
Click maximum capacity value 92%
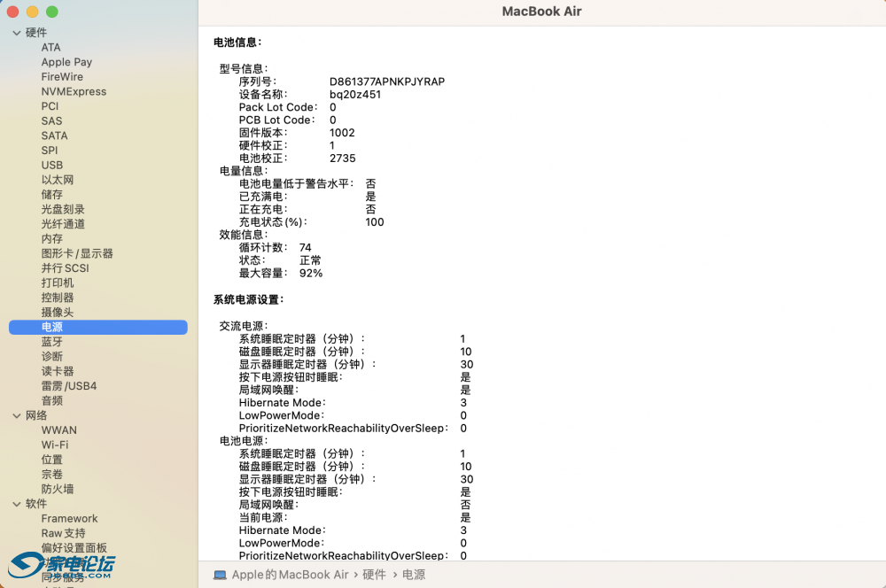pos(311,274)
